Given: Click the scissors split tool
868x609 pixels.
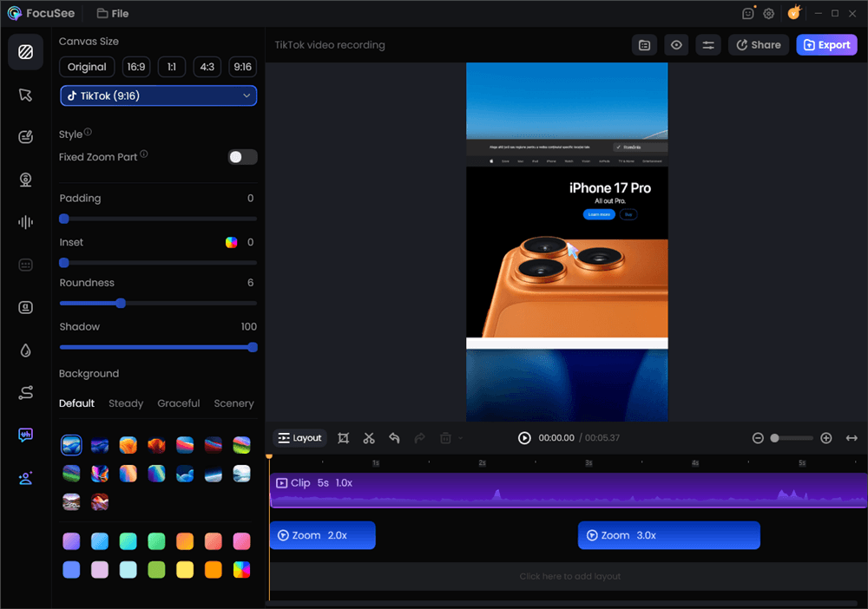Looking at the screenshot, I should 369,438.
